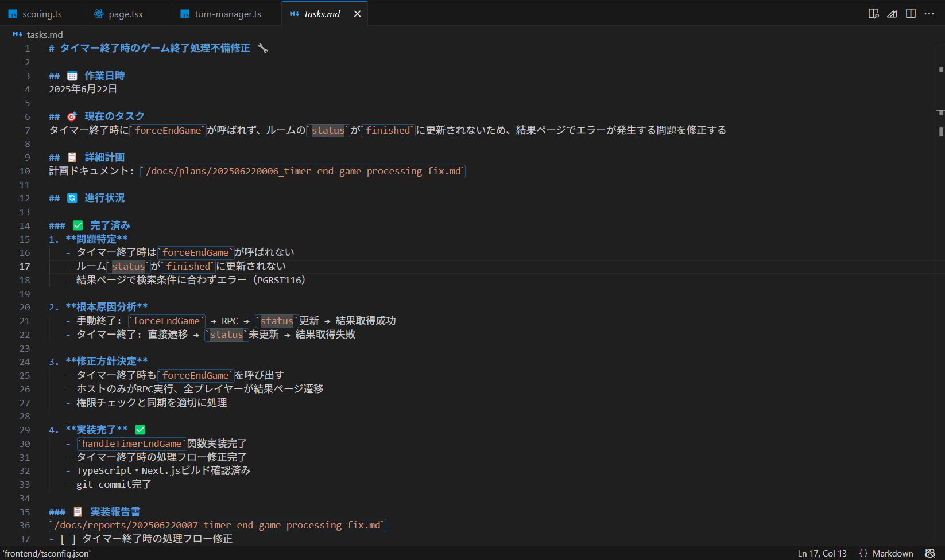This screenshot has height=560, width=945.
Task: Open Markdown preview to the side
Action: (873, 13)
